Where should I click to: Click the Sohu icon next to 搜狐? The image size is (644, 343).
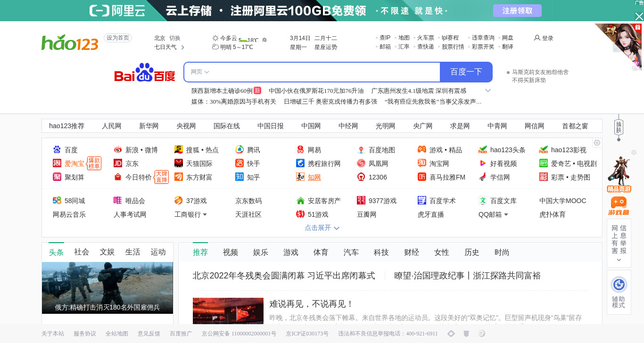(x=179, y=150)
